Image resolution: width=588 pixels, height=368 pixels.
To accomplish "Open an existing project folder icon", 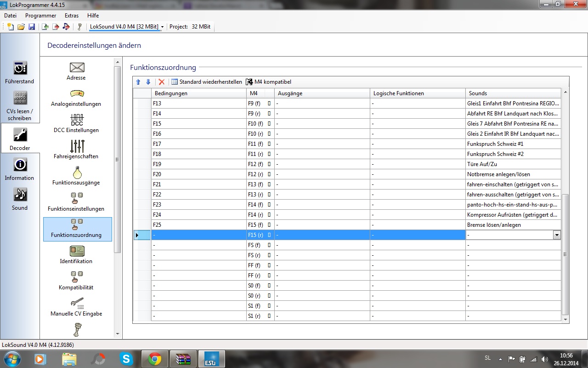I will pyautogui.click(x=21, y=27).
